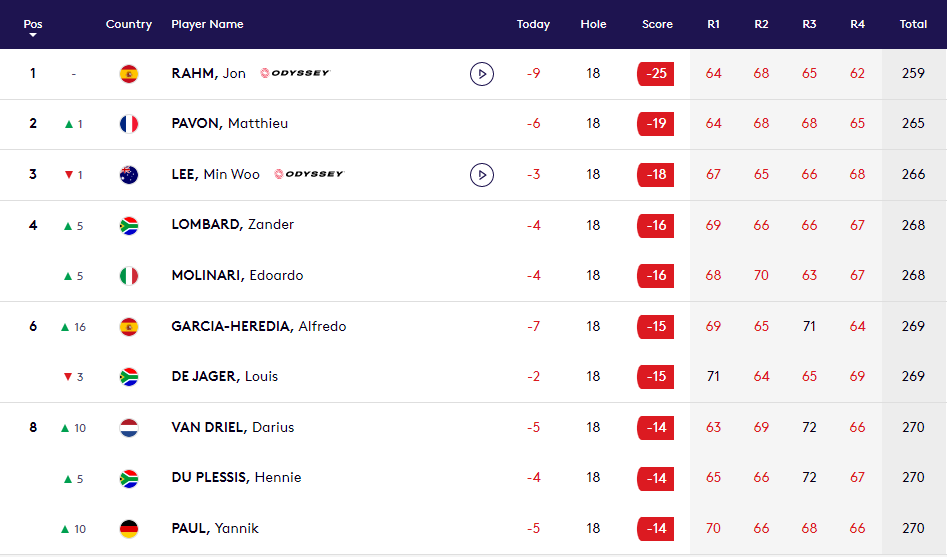Screen dimensions: 947x557
Task: Sort by the Score column header
Action: pyautogui.click(x=657, y=24)
